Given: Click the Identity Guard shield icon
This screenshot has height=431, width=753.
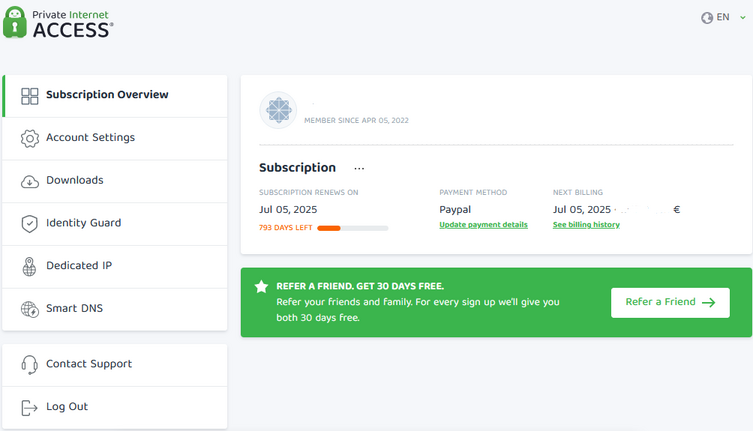Looking at the screenshot, I should [x=29, y=224].
